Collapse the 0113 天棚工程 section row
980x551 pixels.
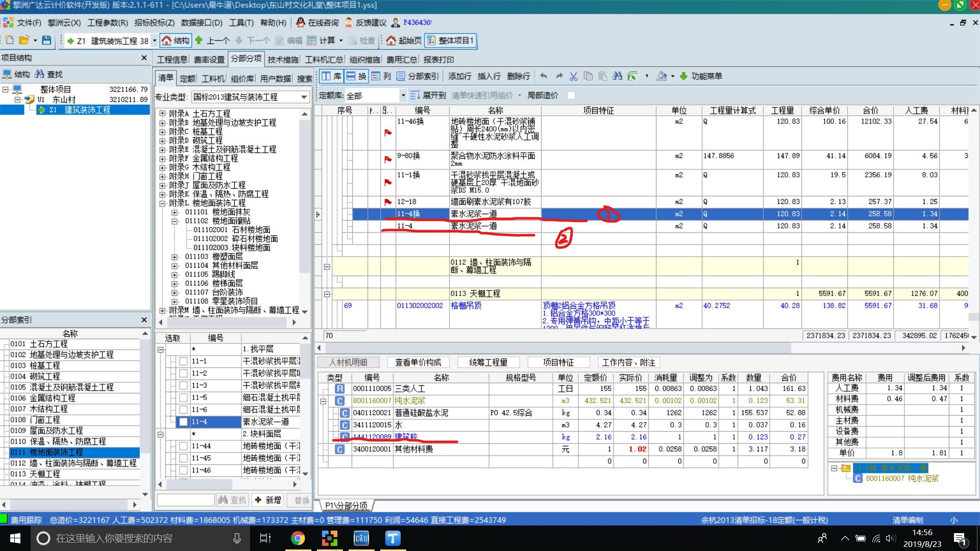click(x=327, y=294)
